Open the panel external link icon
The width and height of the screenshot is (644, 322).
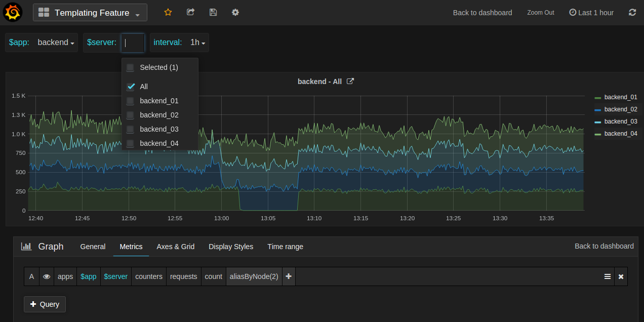(x=350, y=82)
